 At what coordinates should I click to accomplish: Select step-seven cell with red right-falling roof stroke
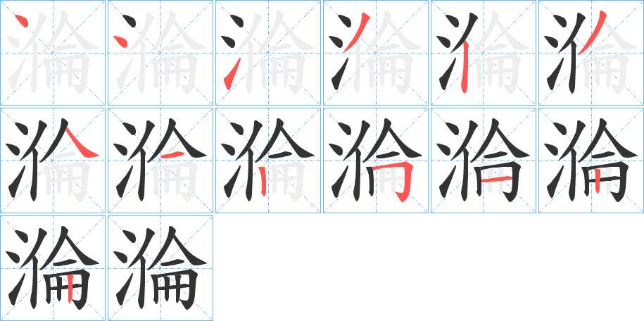pyautogui.click(x=53, y=160)
